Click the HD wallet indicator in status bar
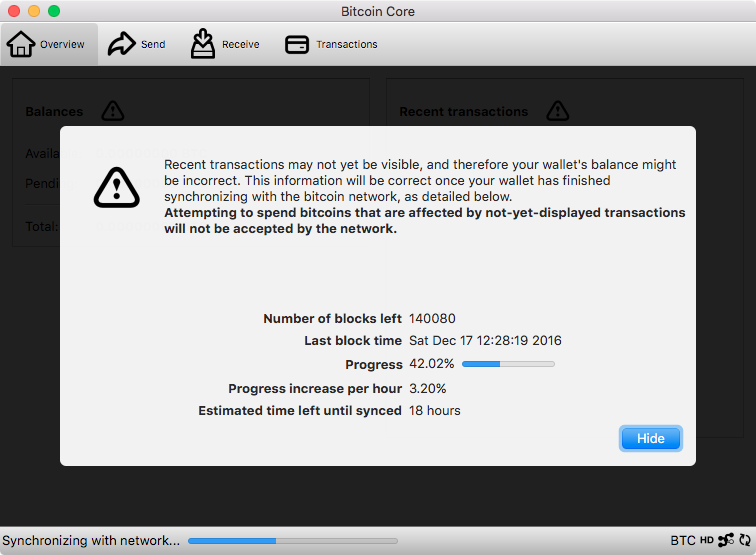This screenshot has width=756, height=555. pos(706,540)
